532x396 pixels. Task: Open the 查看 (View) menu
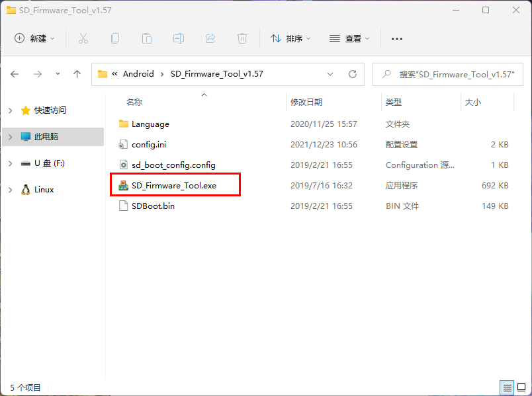349,38
